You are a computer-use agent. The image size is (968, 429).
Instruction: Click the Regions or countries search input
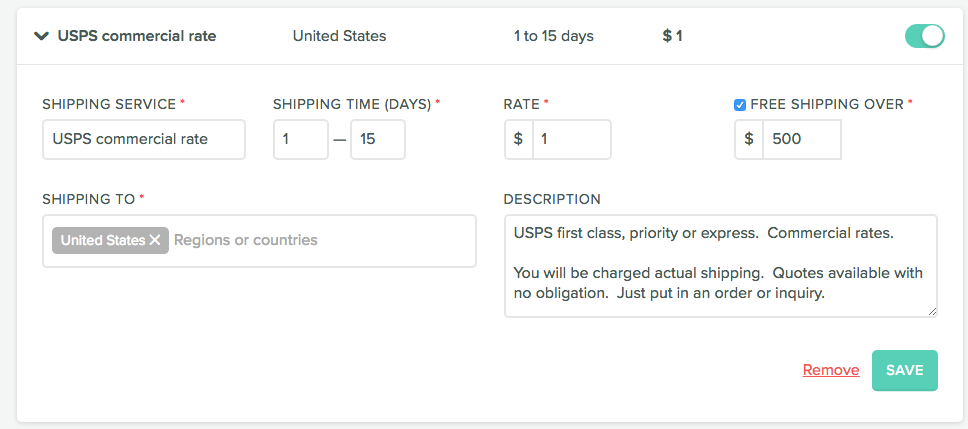(x=320, y=240)
